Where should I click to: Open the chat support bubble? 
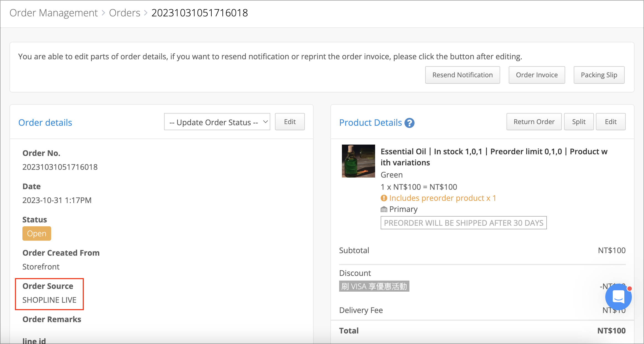coord(618,297)
